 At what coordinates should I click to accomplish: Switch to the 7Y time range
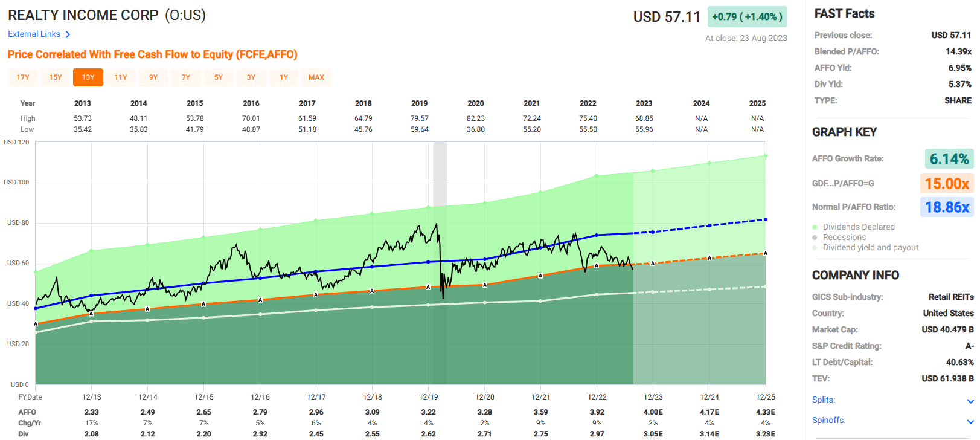click(186, 77)
